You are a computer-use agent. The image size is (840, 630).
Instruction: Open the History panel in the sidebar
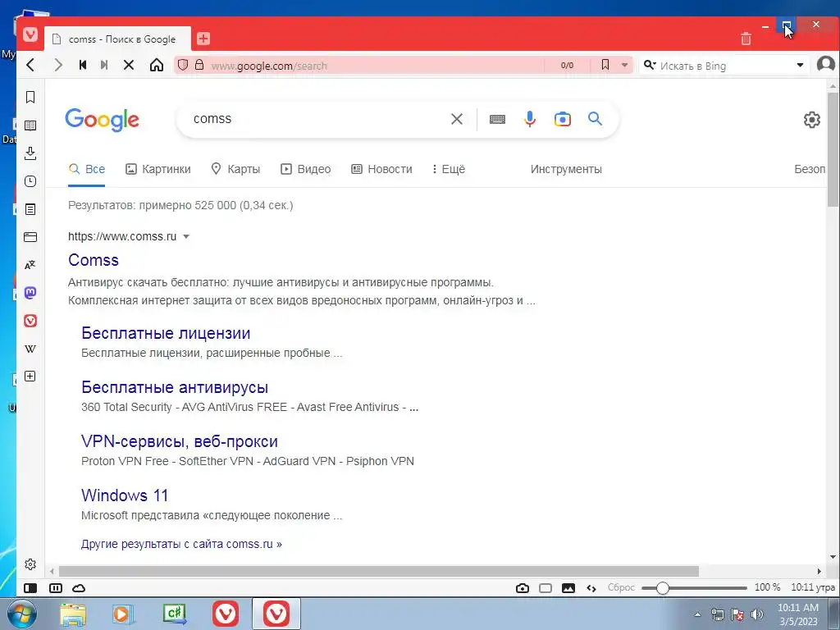(30, 181)
